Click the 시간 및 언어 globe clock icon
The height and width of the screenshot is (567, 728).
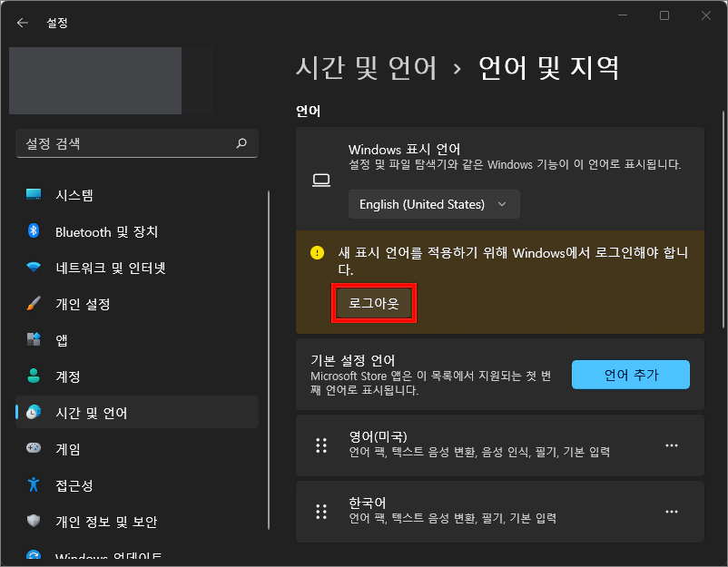pos(34,412)
